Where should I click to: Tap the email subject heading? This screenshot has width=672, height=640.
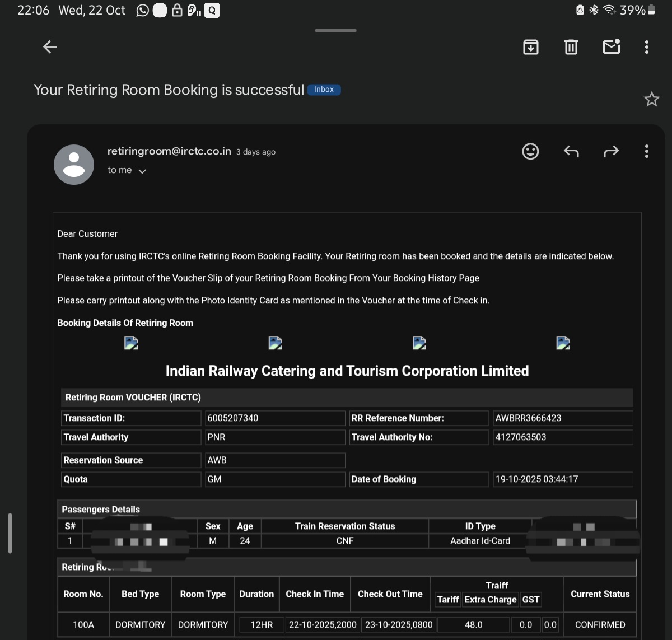coord(169,90)
